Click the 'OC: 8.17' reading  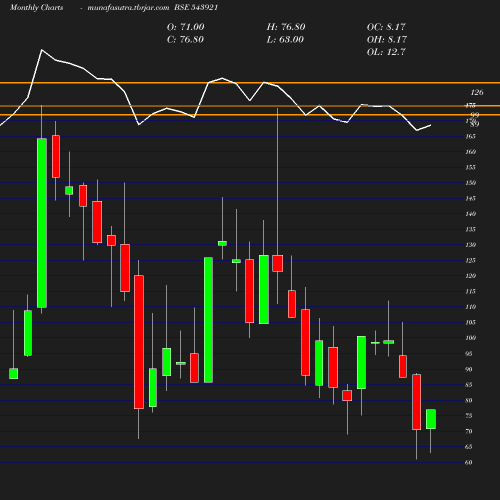click(386, 27)
